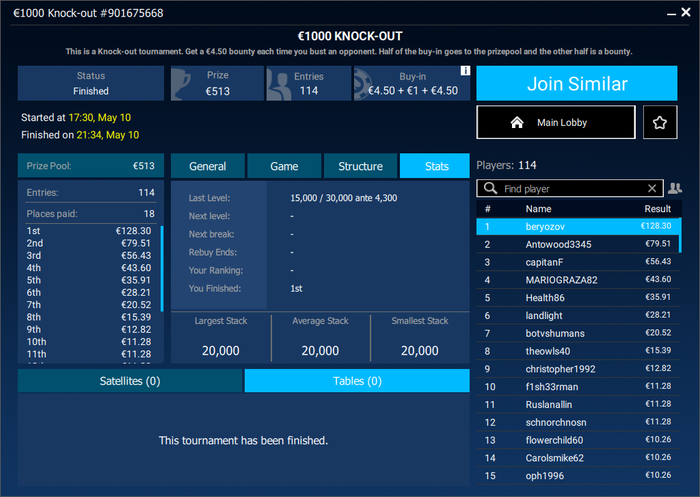The width and height of the screenshot is (700, 497).
Task: Select the Stats tab
Action: 435,166
